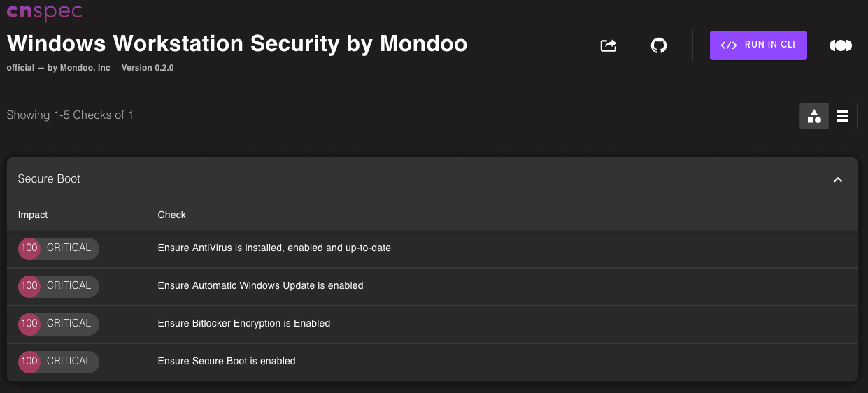Select the Bitlocker Encryption check row
The height and width of the screenshot is (393, 868).
[244, 323]
